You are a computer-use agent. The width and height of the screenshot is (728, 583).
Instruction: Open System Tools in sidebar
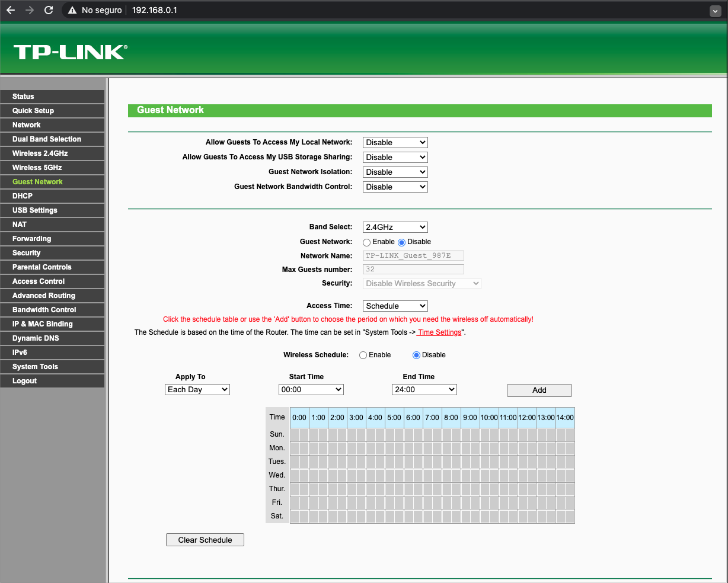click(x=35, y=367)
